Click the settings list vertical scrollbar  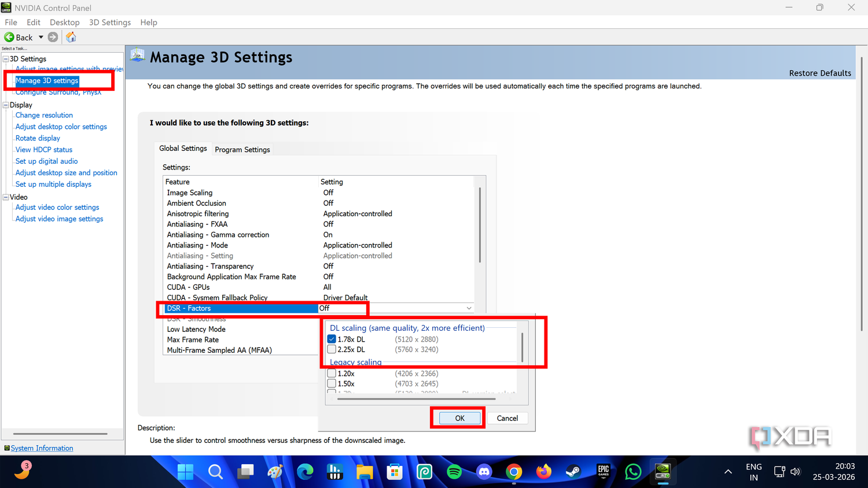click(480, 225)
